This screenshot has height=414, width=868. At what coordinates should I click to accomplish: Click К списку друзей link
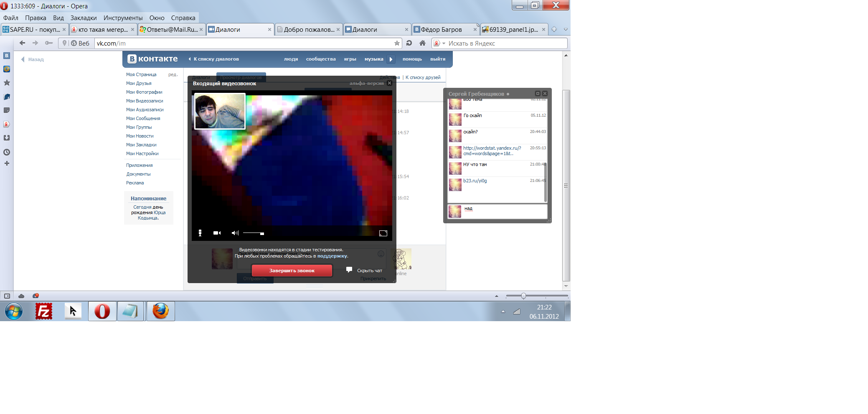coord(423,77)
